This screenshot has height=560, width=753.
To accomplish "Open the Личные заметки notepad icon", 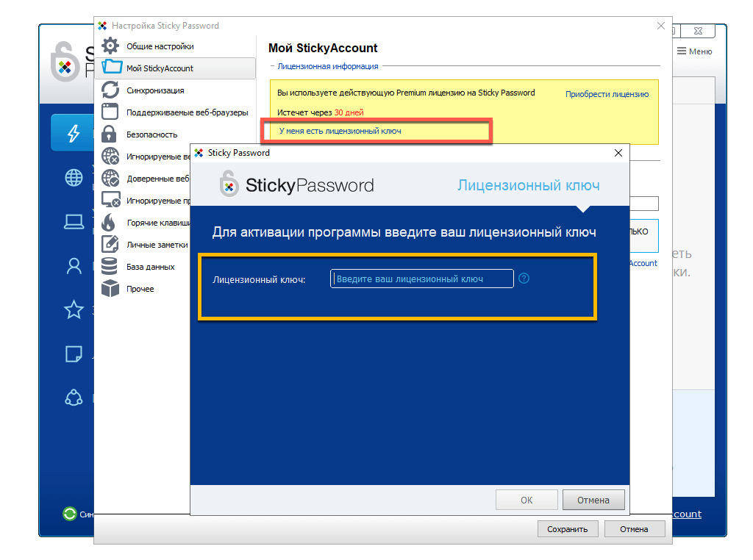I will point(110,245).
